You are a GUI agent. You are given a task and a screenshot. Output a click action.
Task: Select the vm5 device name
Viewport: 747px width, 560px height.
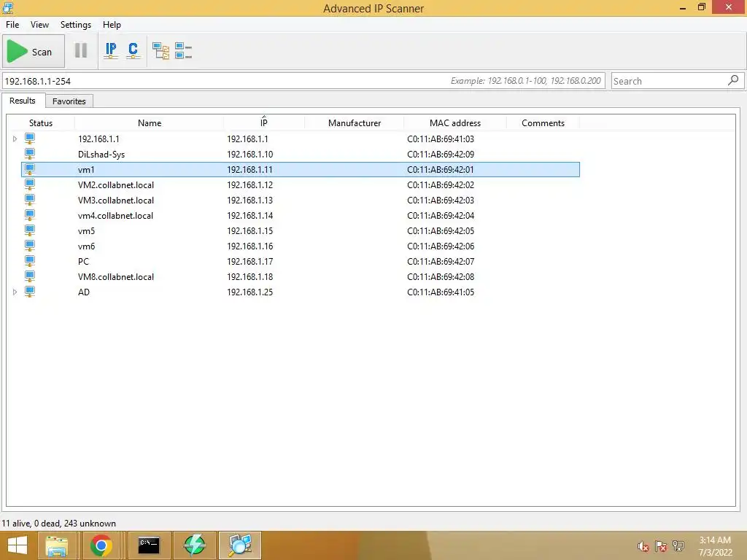(x=86, y=231)
